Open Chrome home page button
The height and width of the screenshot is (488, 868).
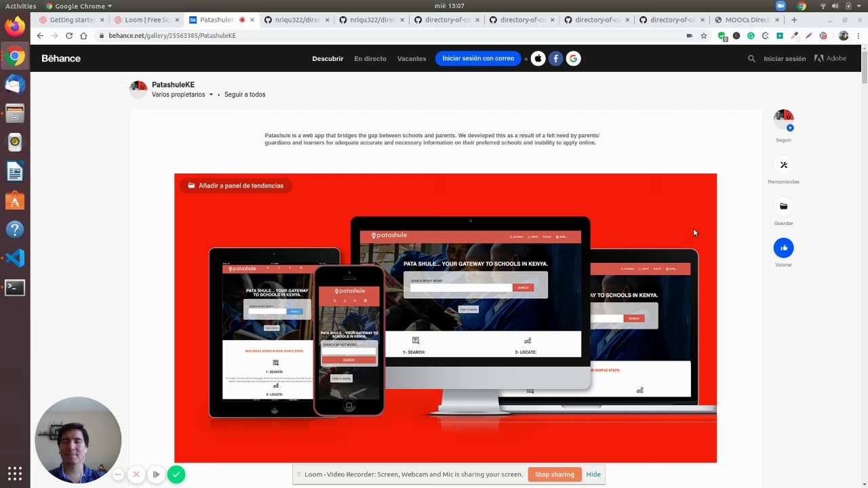pyautogui.click(x=83, y=35)
